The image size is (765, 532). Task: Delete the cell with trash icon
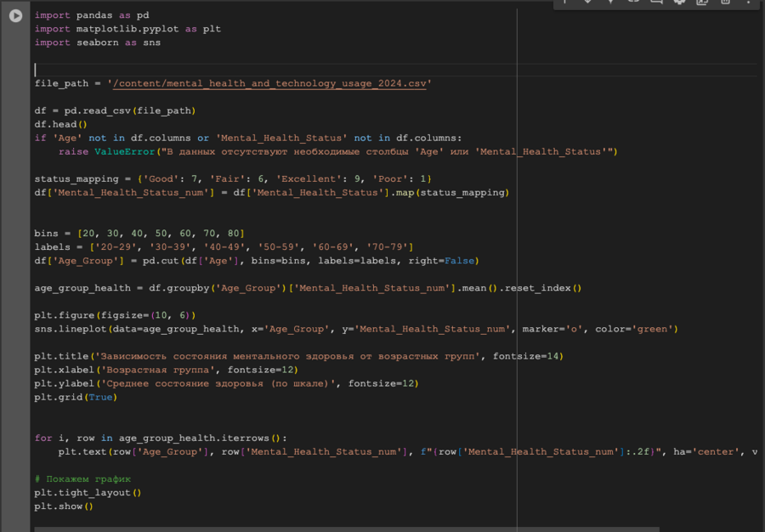[x=725, y=3]
